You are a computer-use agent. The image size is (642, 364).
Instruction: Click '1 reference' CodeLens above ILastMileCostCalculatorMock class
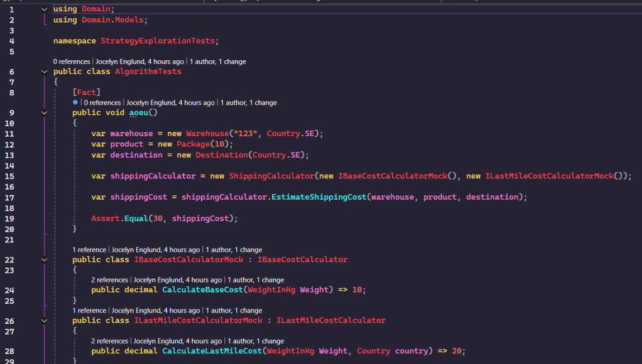(x=89, y=311)
